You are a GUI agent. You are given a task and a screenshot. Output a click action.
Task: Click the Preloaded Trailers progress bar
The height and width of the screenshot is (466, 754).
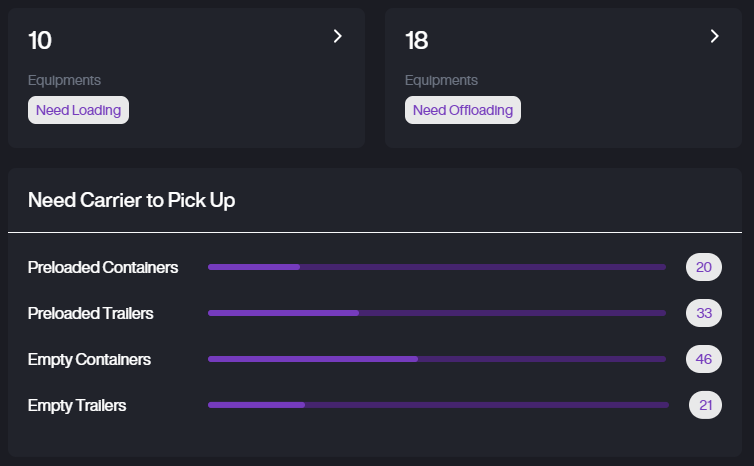point(437,313)
